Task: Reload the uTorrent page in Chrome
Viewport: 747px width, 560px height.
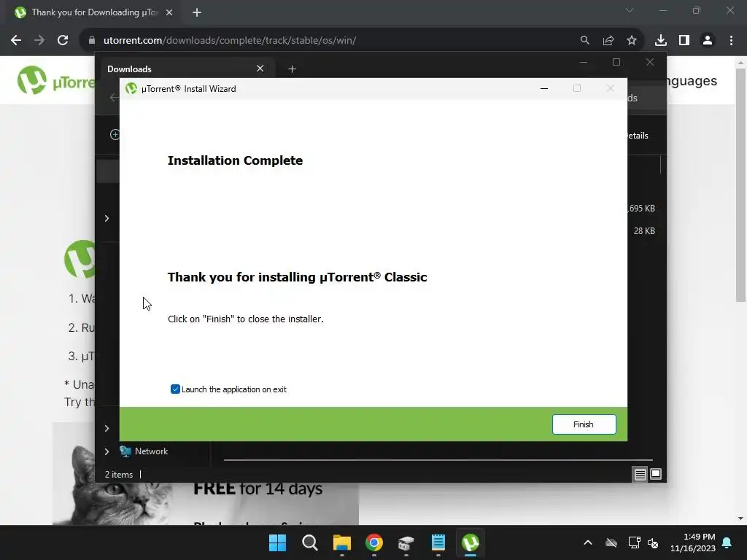Action: (63, 41)
